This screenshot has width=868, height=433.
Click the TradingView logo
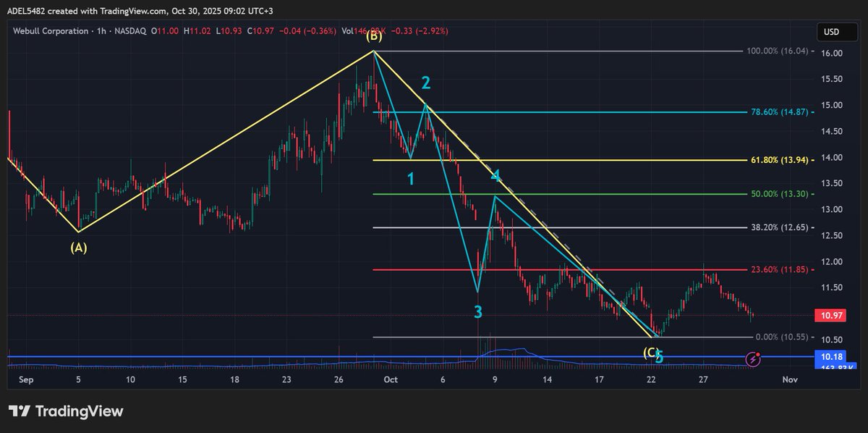(65, 410)
